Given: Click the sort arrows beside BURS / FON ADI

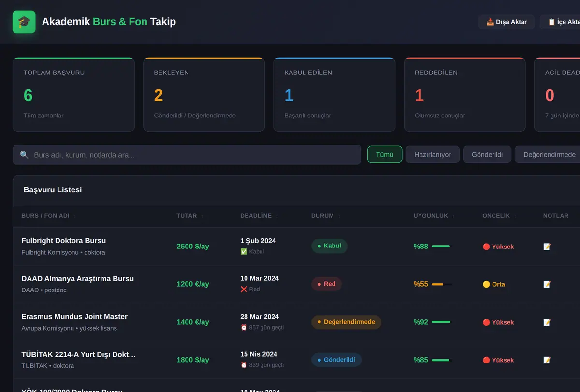Looking at the screenshot, I should point(75,216).
